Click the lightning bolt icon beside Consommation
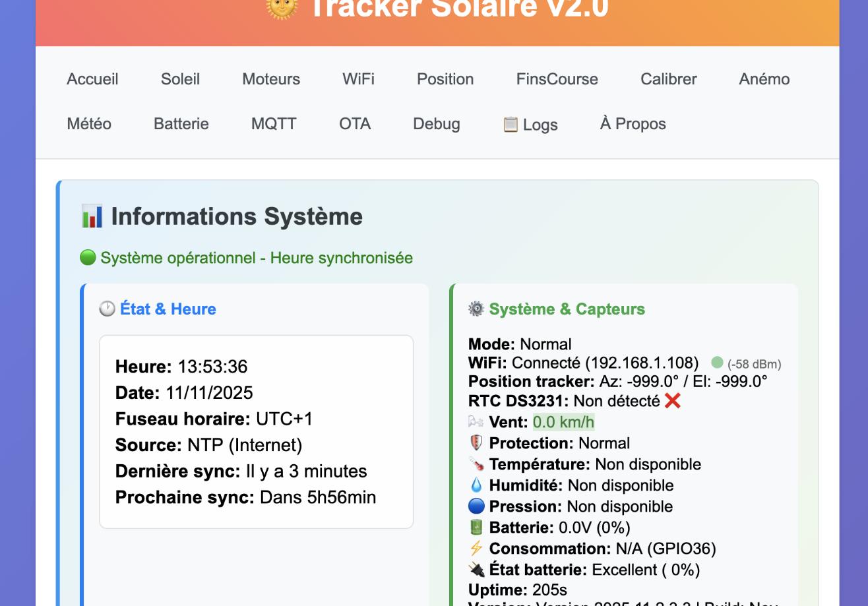This screenshot has width=868, height=606. [476, 549]
